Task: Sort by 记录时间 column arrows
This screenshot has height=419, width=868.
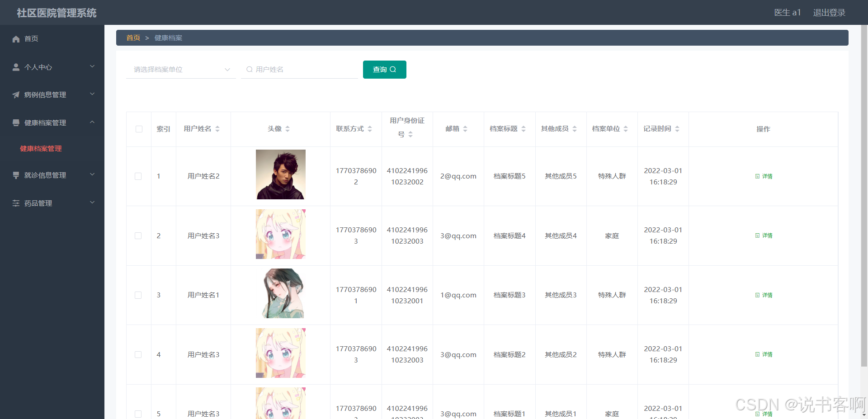Action: pos(677,129)
